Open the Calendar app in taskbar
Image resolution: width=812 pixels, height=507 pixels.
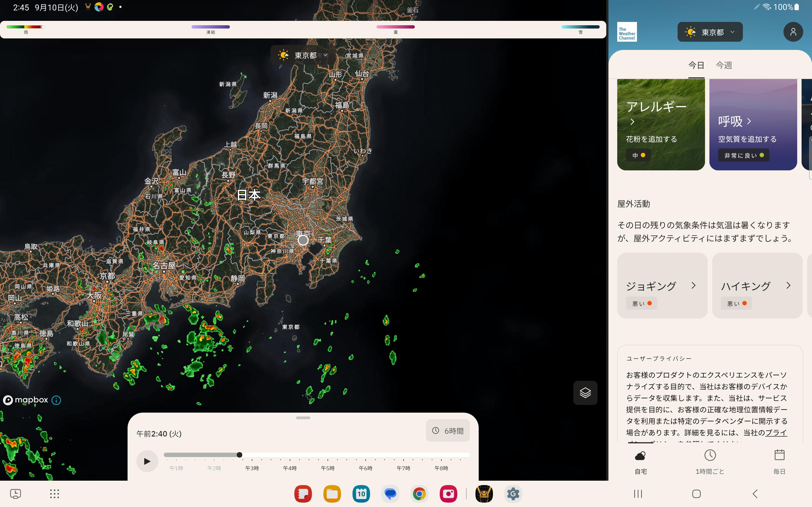[x=361, y=494]
